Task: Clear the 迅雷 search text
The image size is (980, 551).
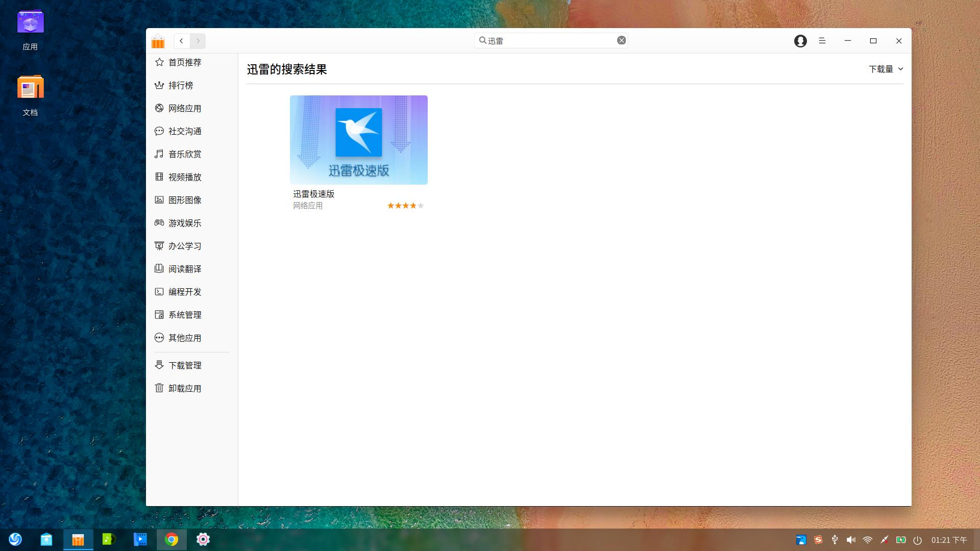Action: 621,40
